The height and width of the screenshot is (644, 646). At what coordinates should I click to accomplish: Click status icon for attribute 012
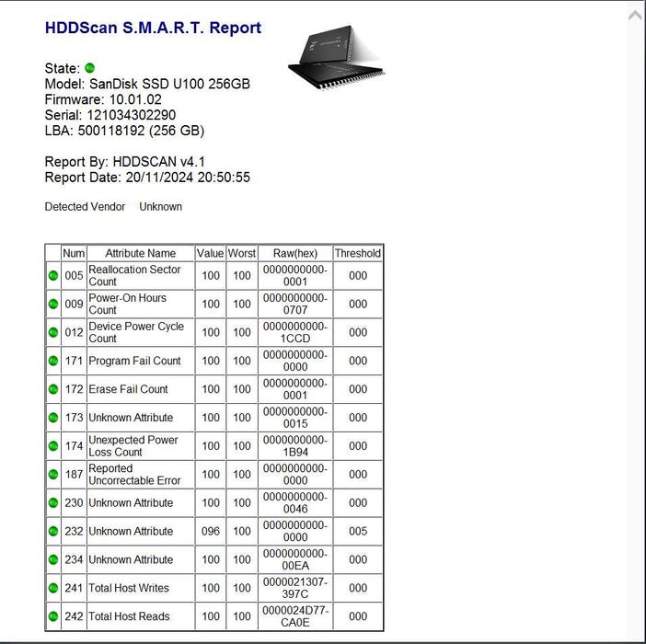tap(53, 332)
